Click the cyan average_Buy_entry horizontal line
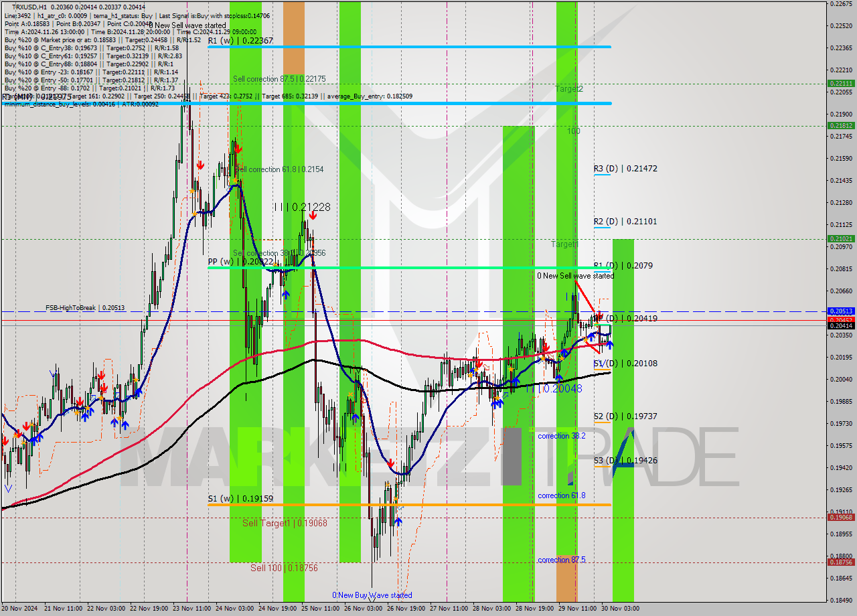The image size is (857, 616). pyautogui.click(x=402, y=103)
